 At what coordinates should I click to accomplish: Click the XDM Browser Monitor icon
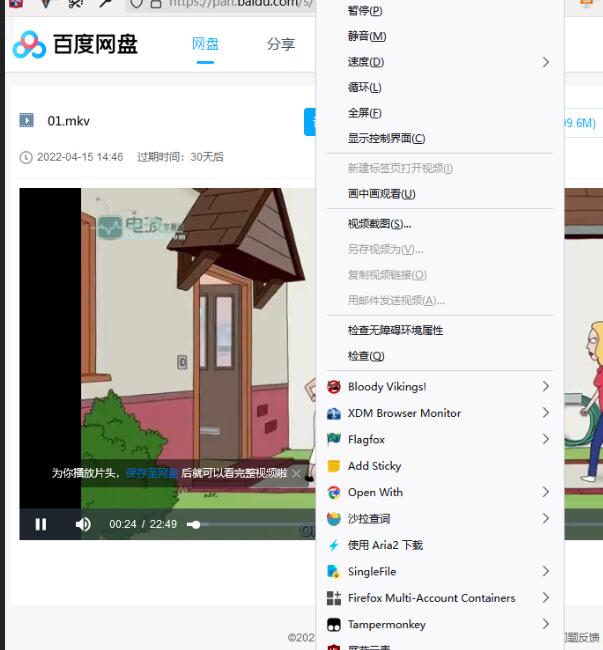tap(334, 413)
